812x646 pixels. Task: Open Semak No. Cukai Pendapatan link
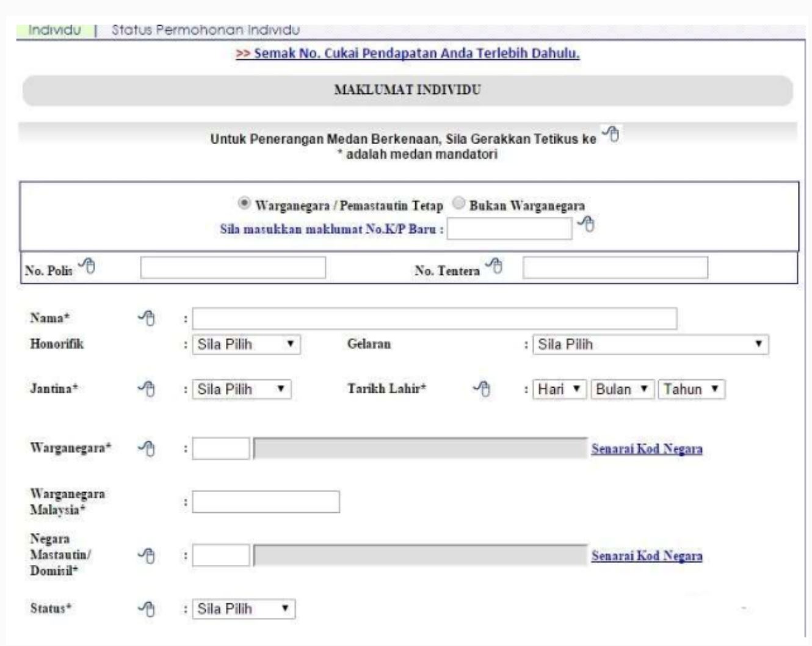coord(408,54)
